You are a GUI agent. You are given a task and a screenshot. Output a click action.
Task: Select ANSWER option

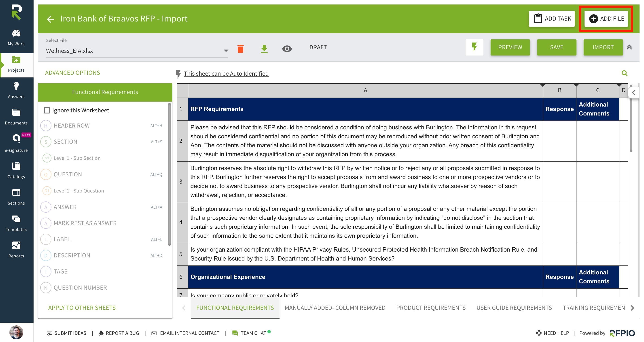tap(102, 207)
